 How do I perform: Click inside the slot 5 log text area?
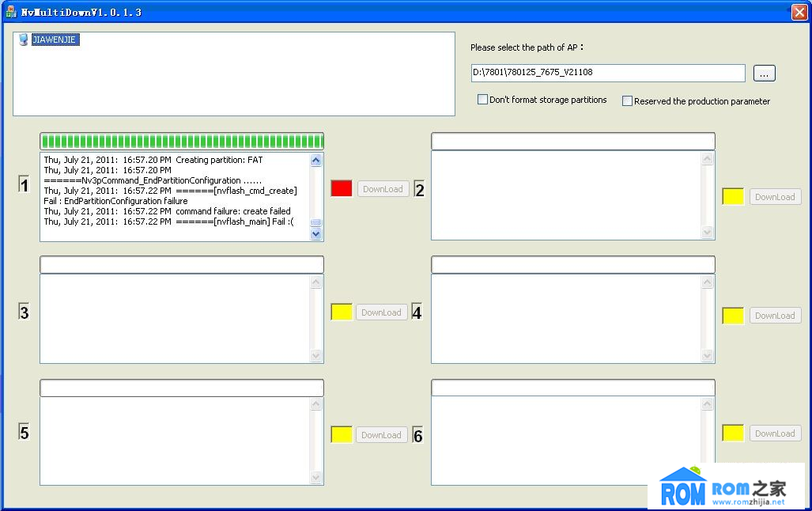coord(175,441)
